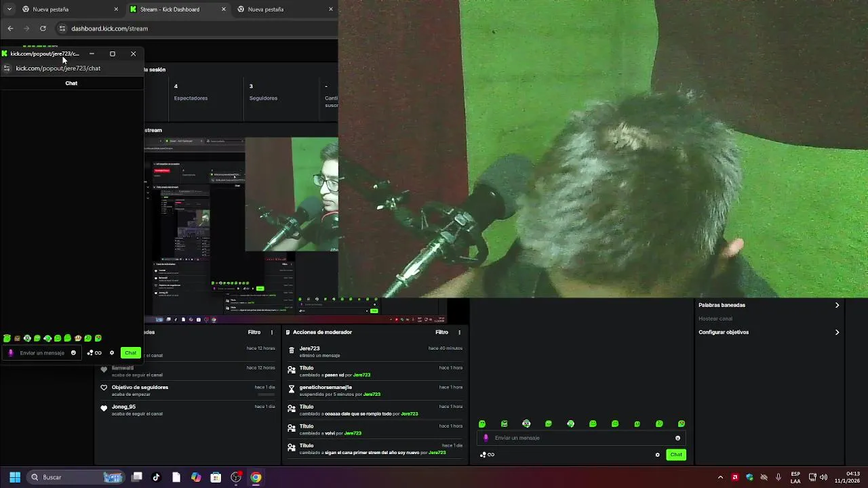Click the kick.com/popout/jere723/chat URL
The width and height of the screenshot is (868, 488).
click(58, 68)
